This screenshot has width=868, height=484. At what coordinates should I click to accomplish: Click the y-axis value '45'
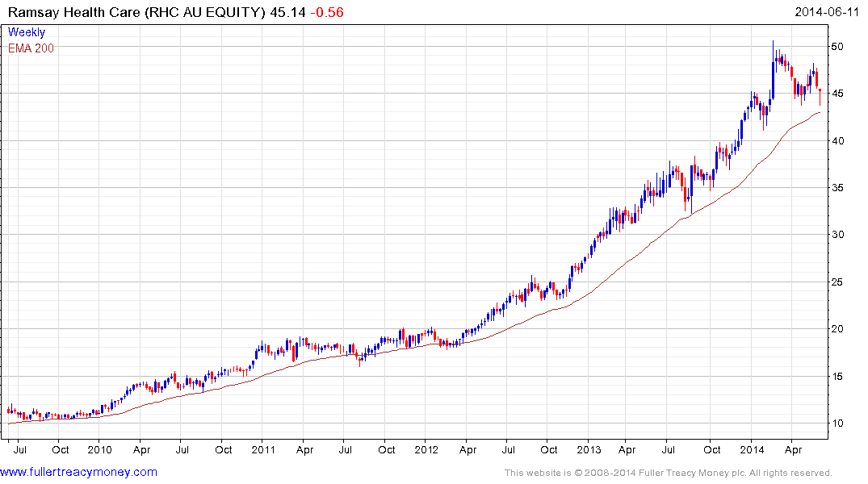[837, 94]
